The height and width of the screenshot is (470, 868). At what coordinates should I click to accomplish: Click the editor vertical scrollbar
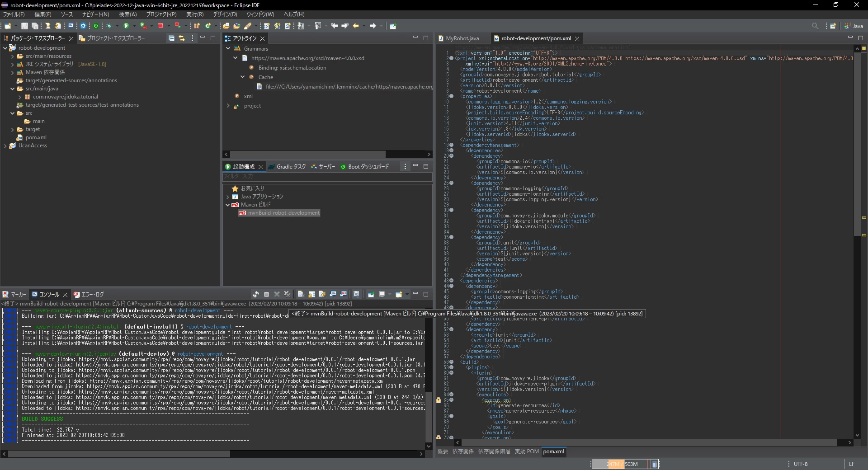[857, 145]
